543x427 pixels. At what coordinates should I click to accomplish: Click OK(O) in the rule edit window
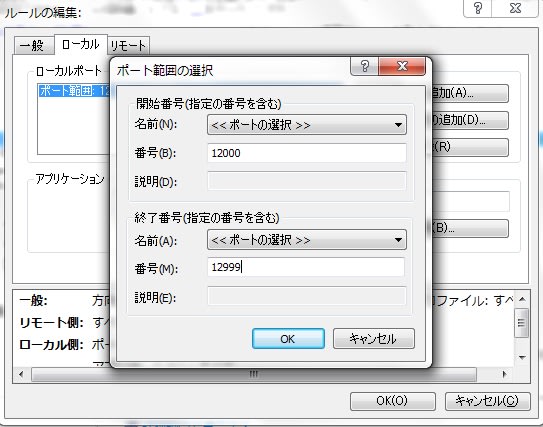[392, 401]
